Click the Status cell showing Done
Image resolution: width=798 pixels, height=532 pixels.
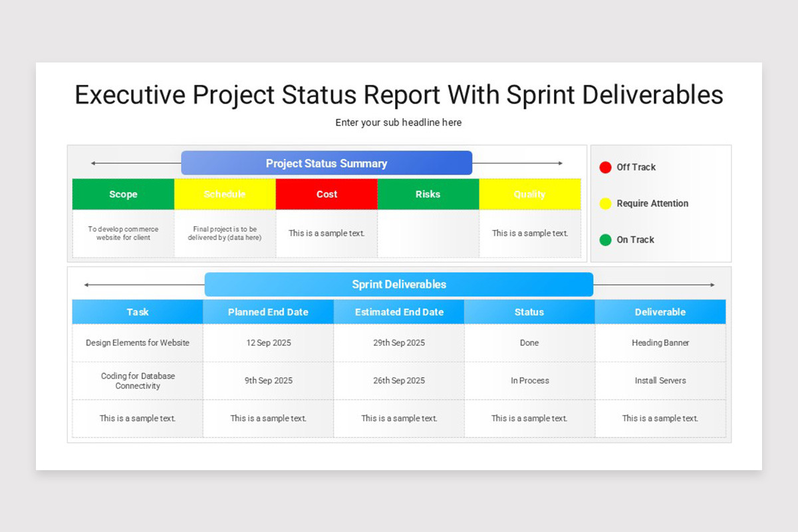(x=529, y=342)
